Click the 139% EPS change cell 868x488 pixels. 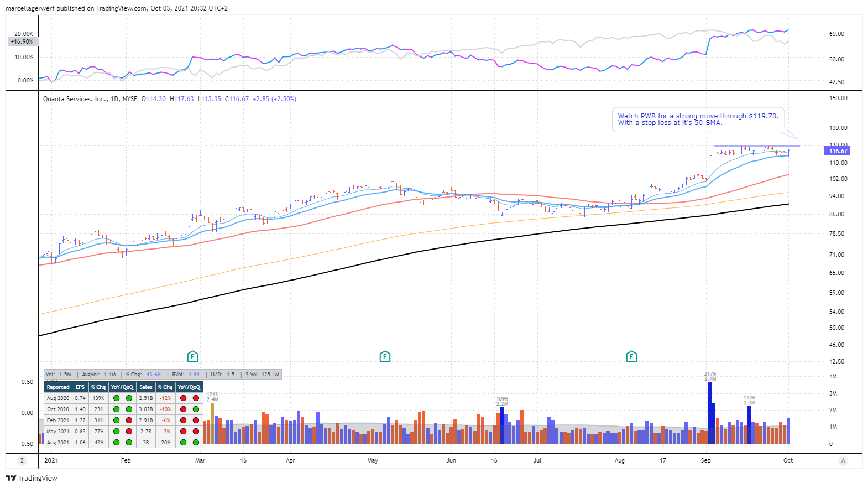[98, 398]
